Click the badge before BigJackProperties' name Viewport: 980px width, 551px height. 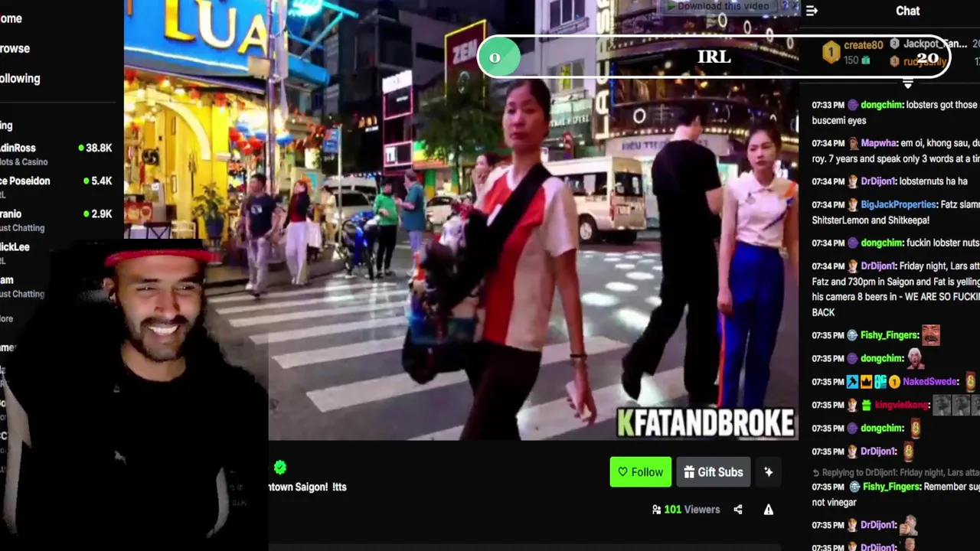click(853, 204)
